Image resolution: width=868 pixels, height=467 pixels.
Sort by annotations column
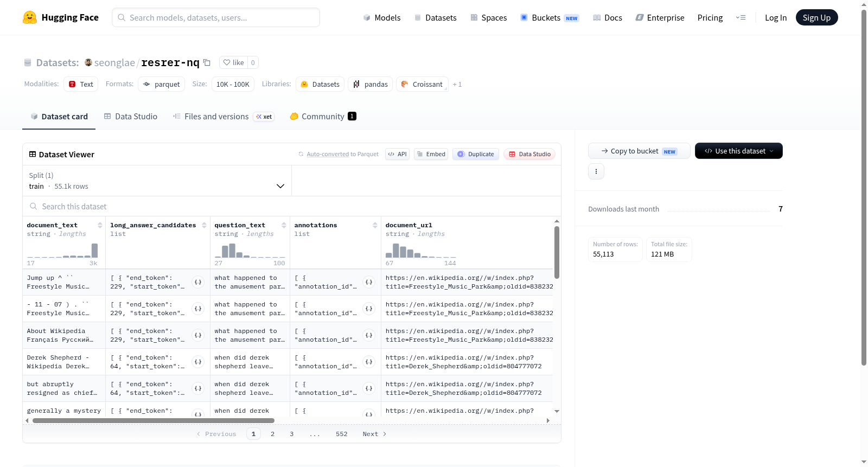click(x=375, y=225)
